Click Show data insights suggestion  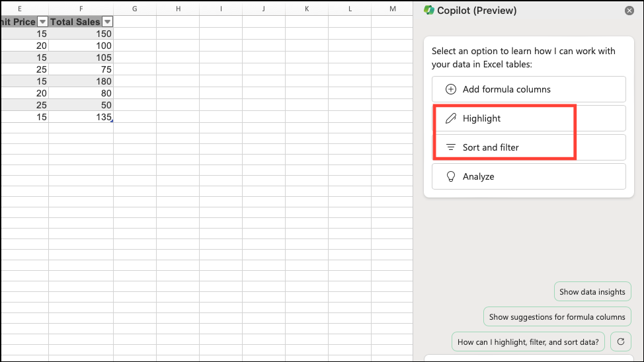592,292
